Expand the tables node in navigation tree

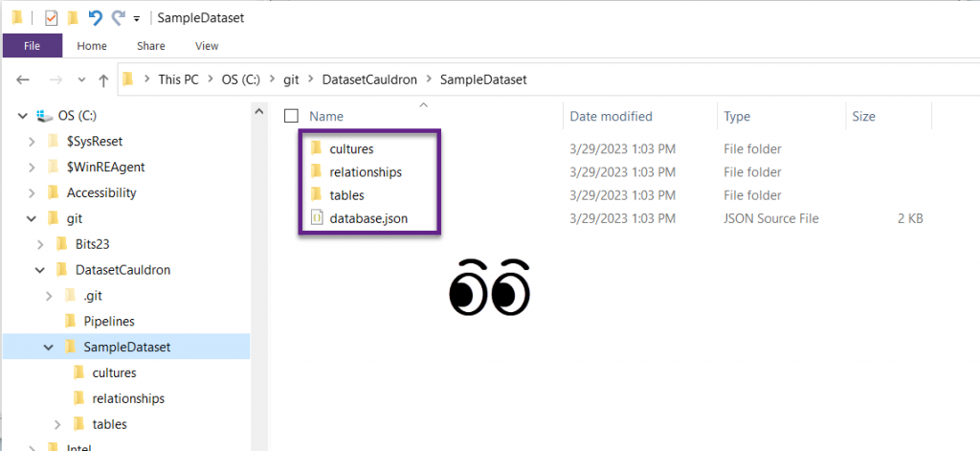[x=57, y=424]
